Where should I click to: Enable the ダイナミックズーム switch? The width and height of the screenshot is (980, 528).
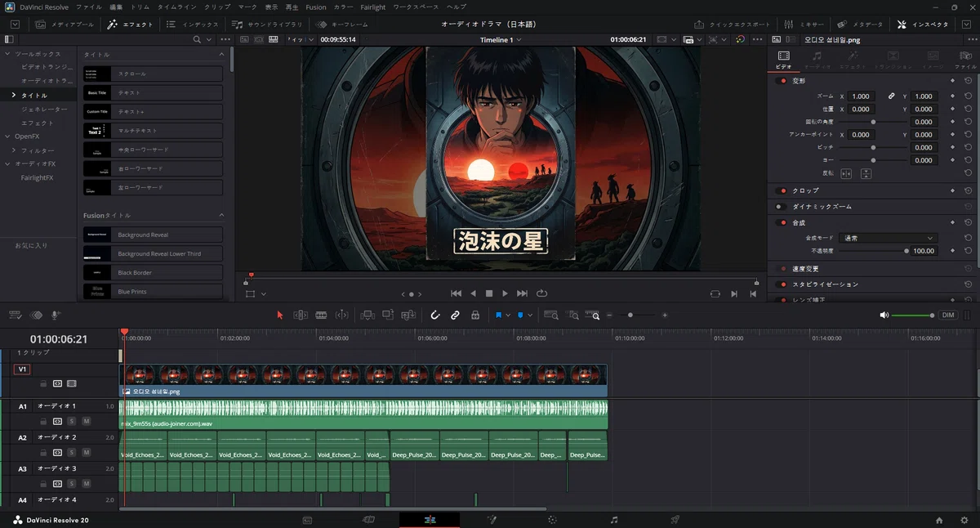[x=782, y=207]
